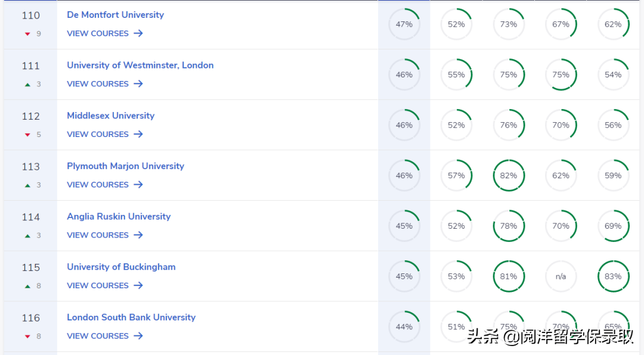Click the arrow icon beside Westminster's VIEW COURSES link
Screen dimensions: 644x355
click(x=138, y=84)
